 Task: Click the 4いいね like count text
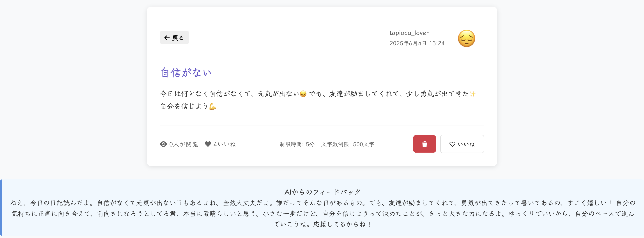(224, 144)
